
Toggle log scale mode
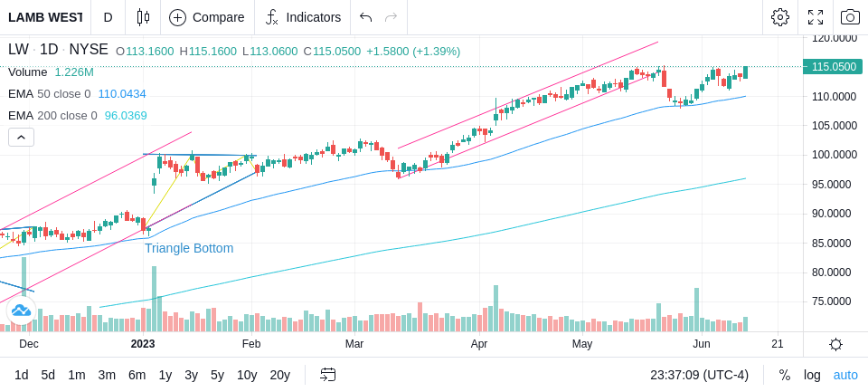point(812,376)
